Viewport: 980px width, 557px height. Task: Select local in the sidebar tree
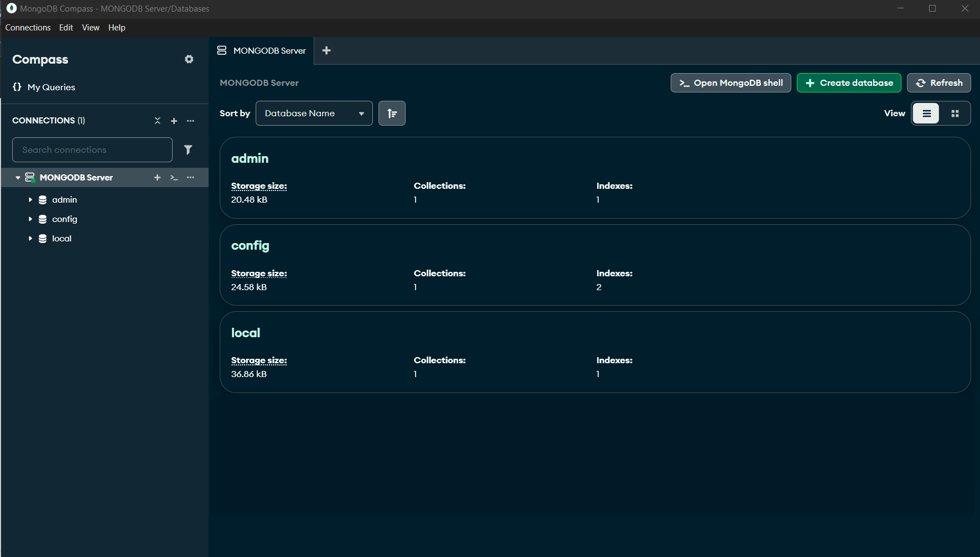62,239
